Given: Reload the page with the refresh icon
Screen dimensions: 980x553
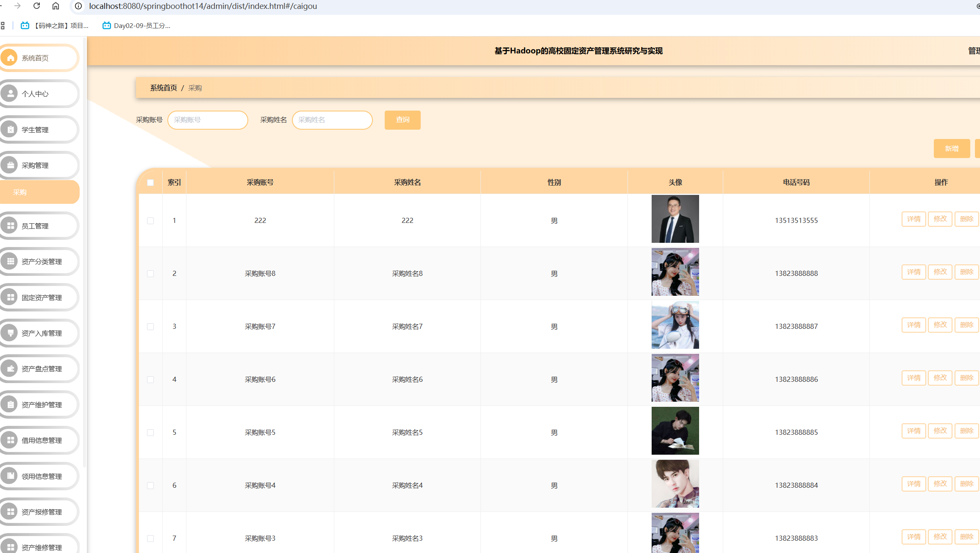Looking at the screenshot, I should tap(37, 6).
